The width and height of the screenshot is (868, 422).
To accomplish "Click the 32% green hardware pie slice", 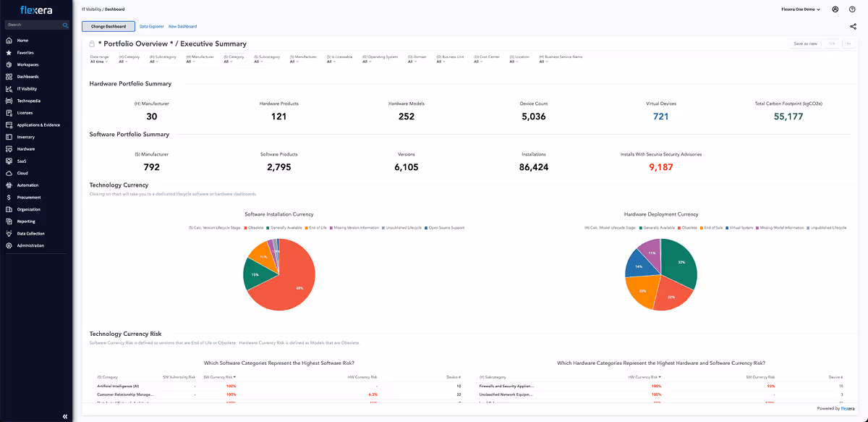I will point(681,263).
